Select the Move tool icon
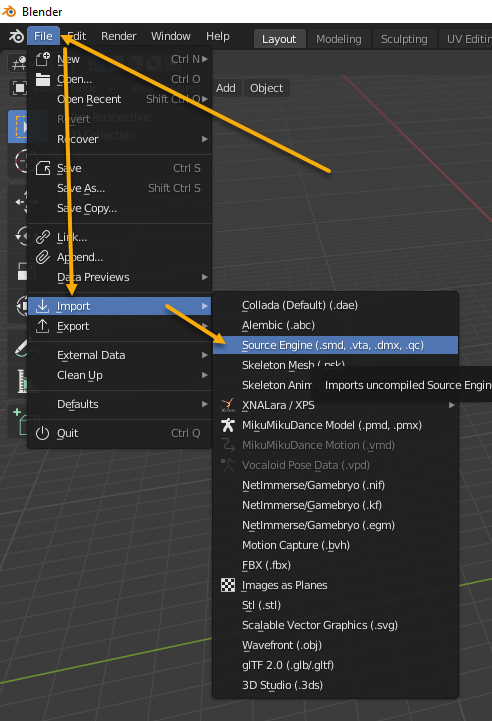Image resolution: width=492 pixels, height=721 pixels. 19,202
